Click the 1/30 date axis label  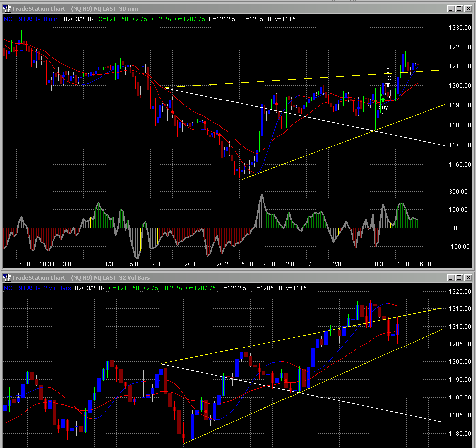pyautogui.click(x=111, y=264)
